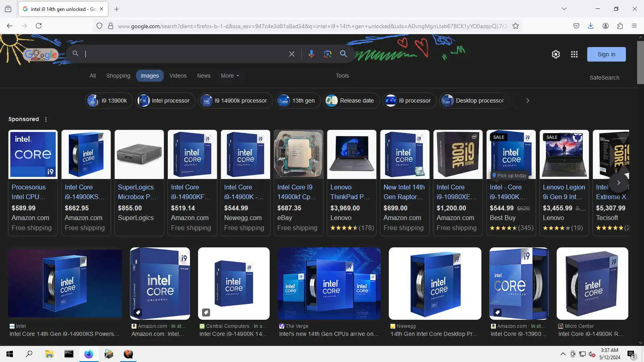The image size is (644, 362).
Task: Open the Sponsored options three-dot menu
Action: (46, 119)
